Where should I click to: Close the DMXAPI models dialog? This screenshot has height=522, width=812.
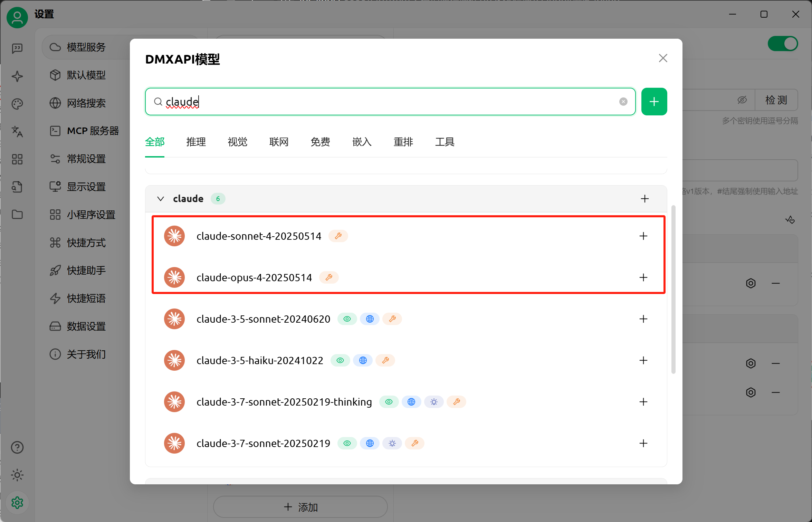point(663,58)
